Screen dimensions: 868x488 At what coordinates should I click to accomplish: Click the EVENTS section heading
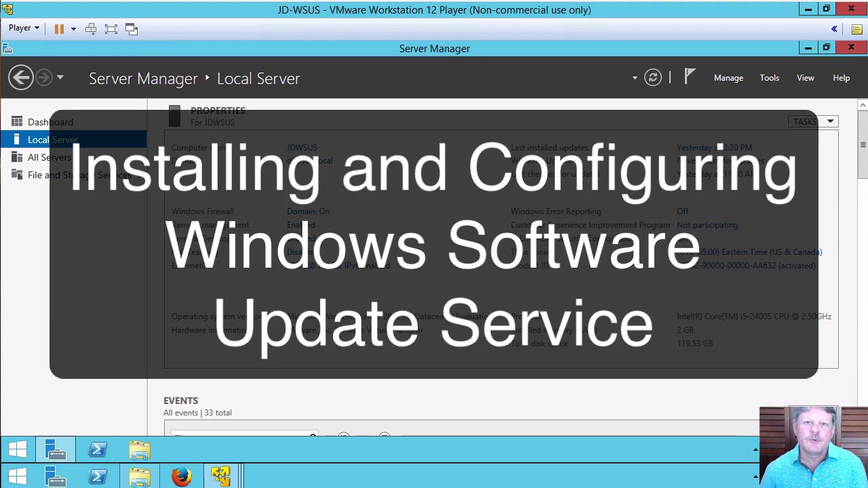click(x=180, y=401)
